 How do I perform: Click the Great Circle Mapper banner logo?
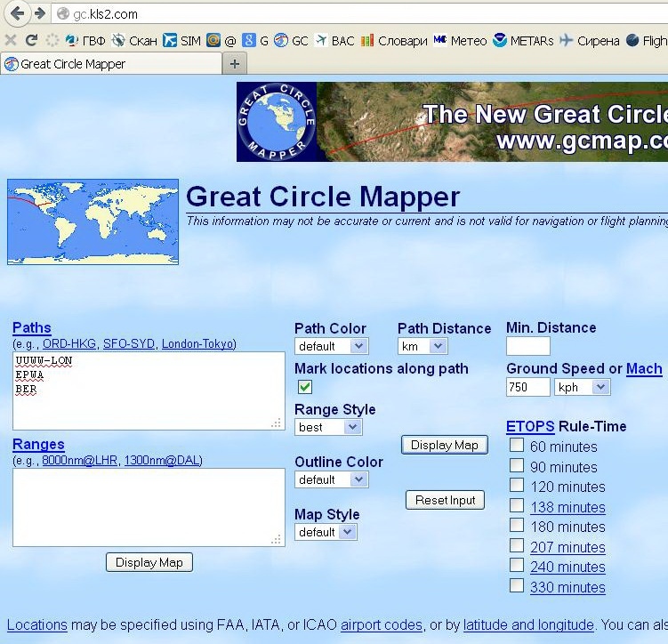click(277, 122)
